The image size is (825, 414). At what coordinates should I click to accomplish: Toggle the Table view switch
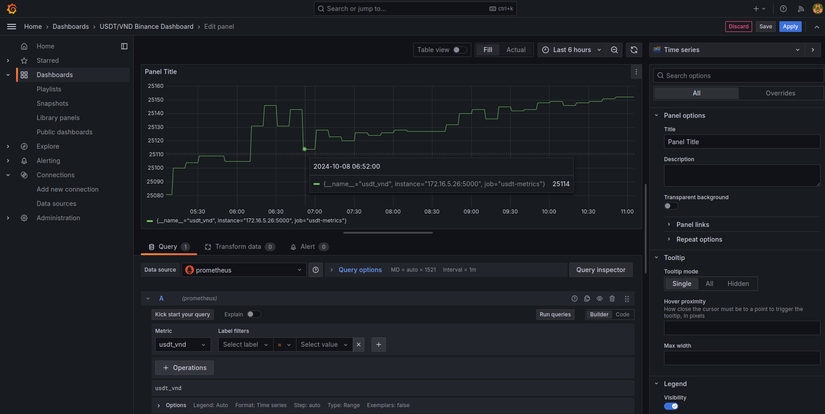pyautogui.click(x=459, y=50)
